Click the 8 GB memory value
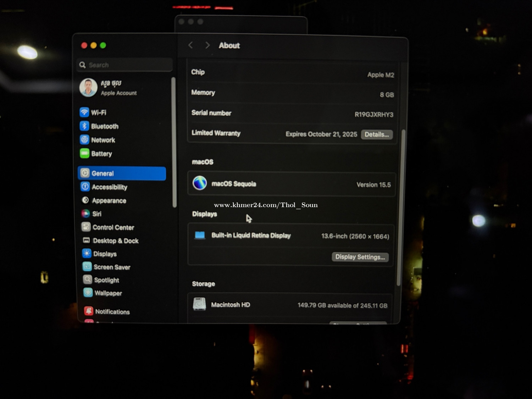This screenshot has width=532, height=399. tap(387, 95)
